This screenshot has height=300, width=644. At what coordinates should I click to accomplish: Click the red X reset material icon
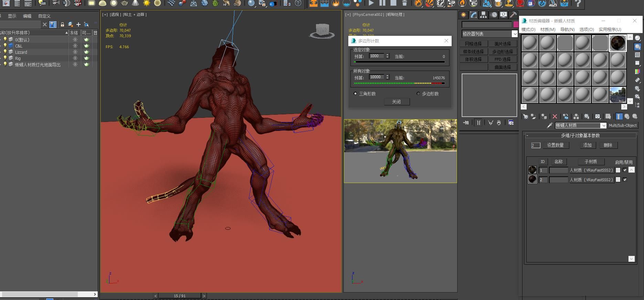[555, 116]
